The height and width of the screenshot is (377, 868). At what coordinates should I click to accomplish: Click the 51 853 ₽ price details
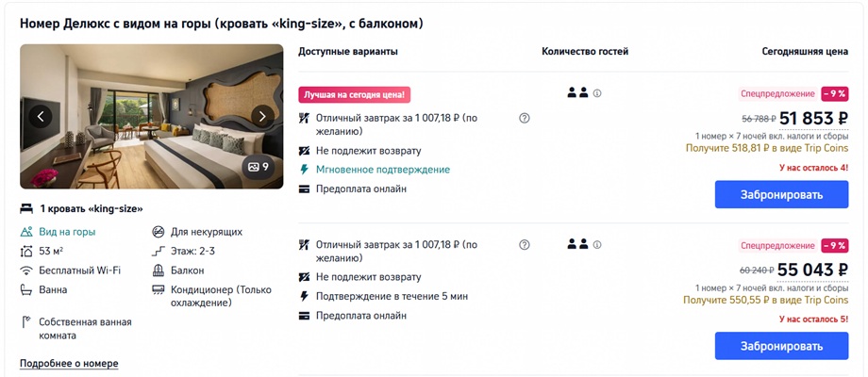[x=813, y=119]
